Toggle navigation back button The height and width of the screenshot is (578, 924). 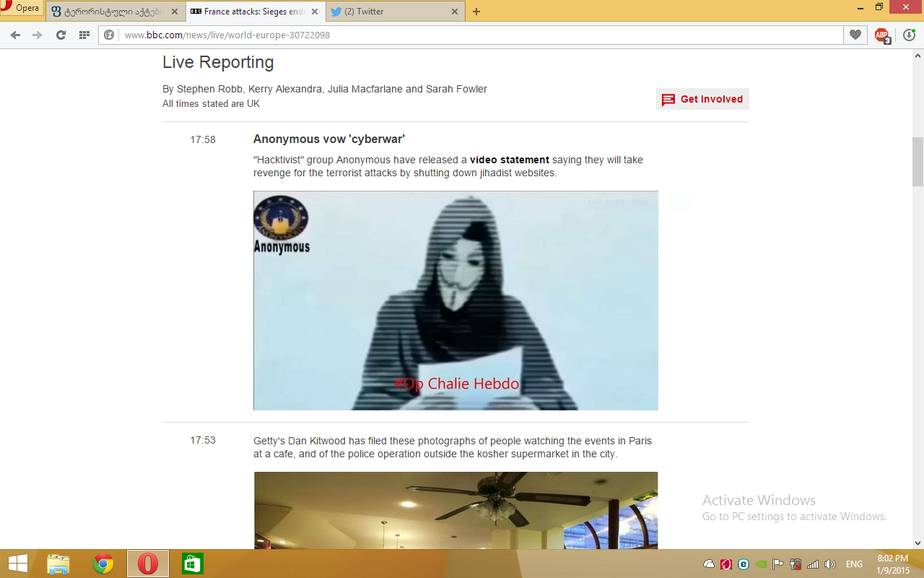coord(15,34)
